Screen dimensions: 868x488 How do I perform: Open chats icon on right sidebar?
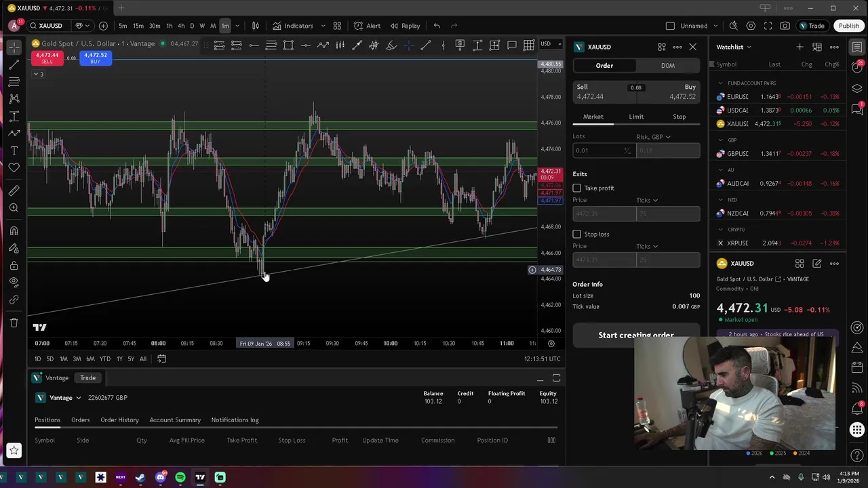tap(857, 110)
